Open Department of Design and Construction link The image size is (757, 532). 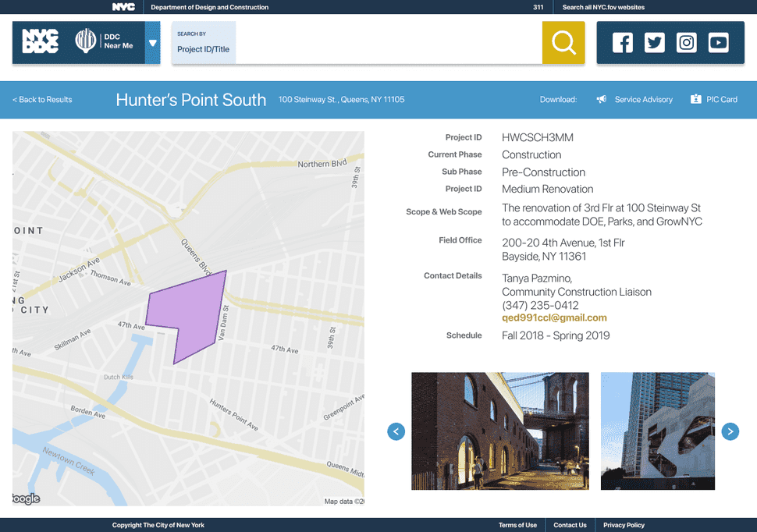click(x=209, y=7)
